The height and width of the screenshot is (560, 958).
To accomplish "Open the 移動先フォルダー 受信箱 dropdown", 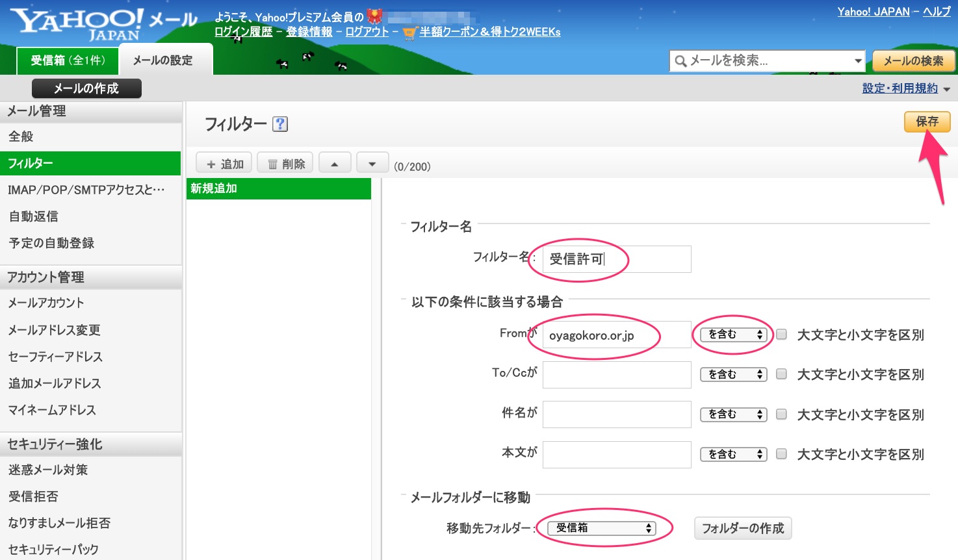I will [602, 528].
